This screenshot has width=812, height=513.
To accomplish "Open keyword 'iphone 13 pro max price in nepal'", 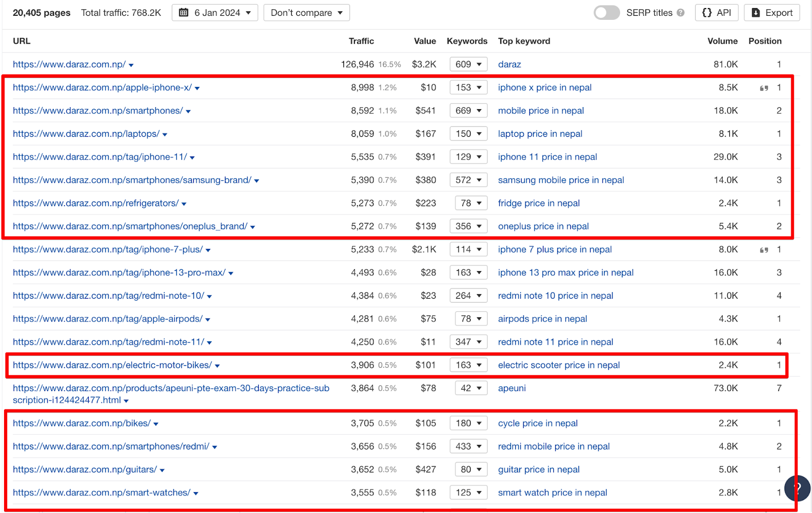I will [566, 273].
